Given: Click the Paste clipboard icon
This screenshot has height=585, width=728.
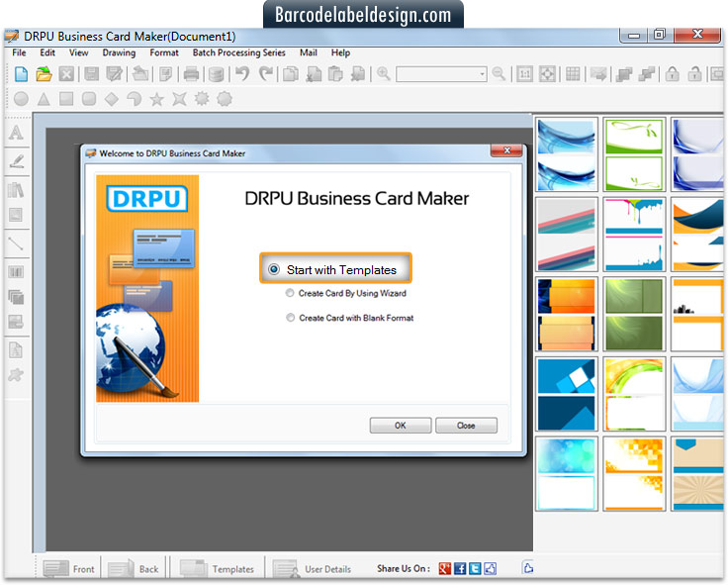Looking at the screenshot, I should 335,74.
